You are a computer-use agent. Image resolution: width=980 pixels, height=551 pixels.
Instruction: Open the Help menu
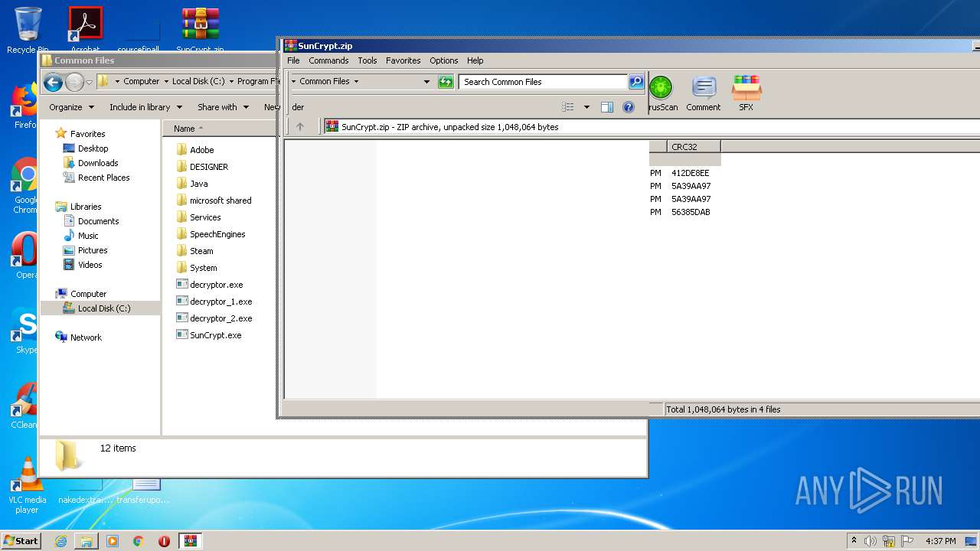tap(475, 60)
